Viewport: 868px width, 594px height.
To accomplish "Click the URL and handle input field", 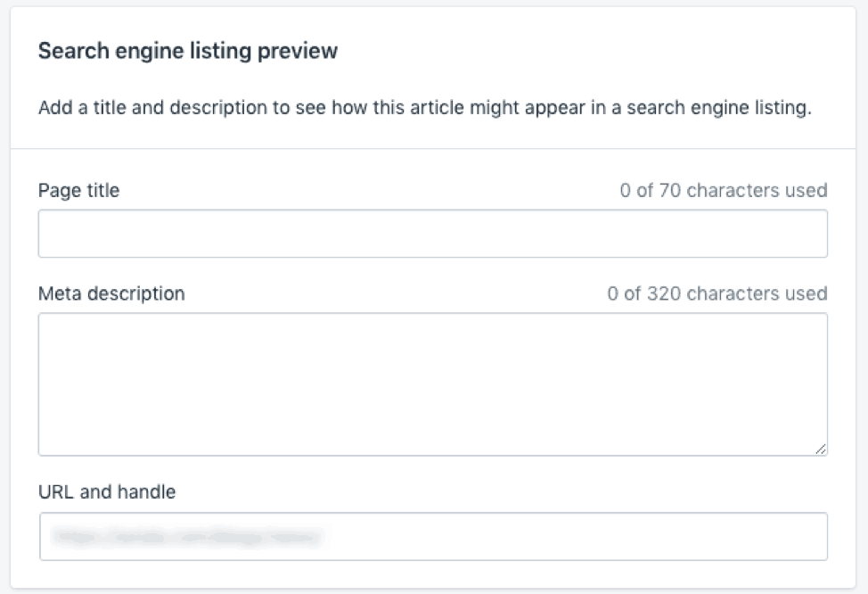I will tap(432, 536).
